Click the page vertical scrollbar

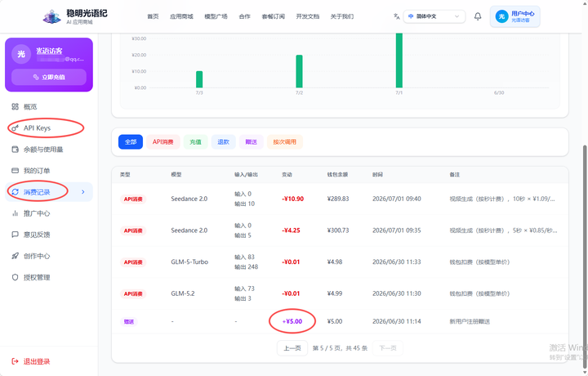[x=585, y=255]
